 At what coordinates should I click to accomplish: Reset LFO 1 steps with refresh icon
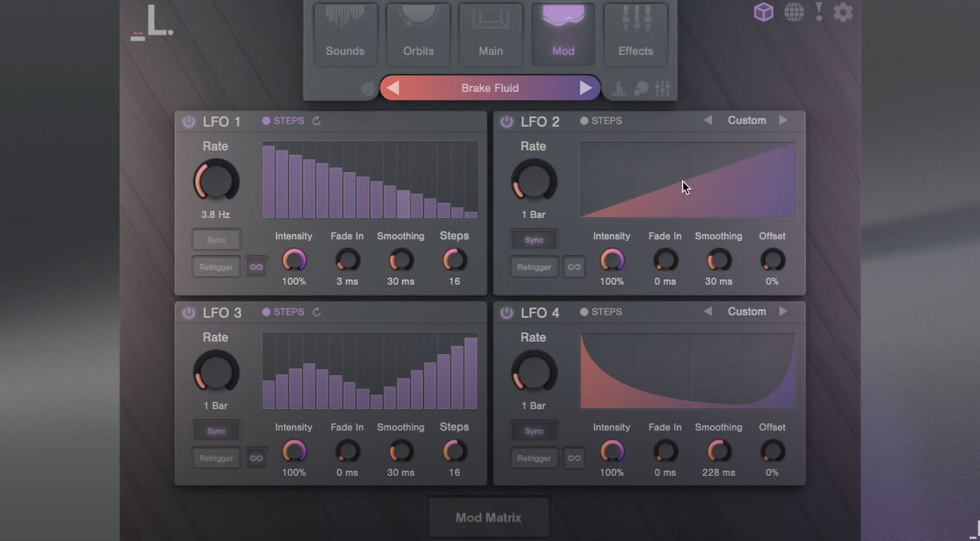pyautogui.click(x=316, y=121)
